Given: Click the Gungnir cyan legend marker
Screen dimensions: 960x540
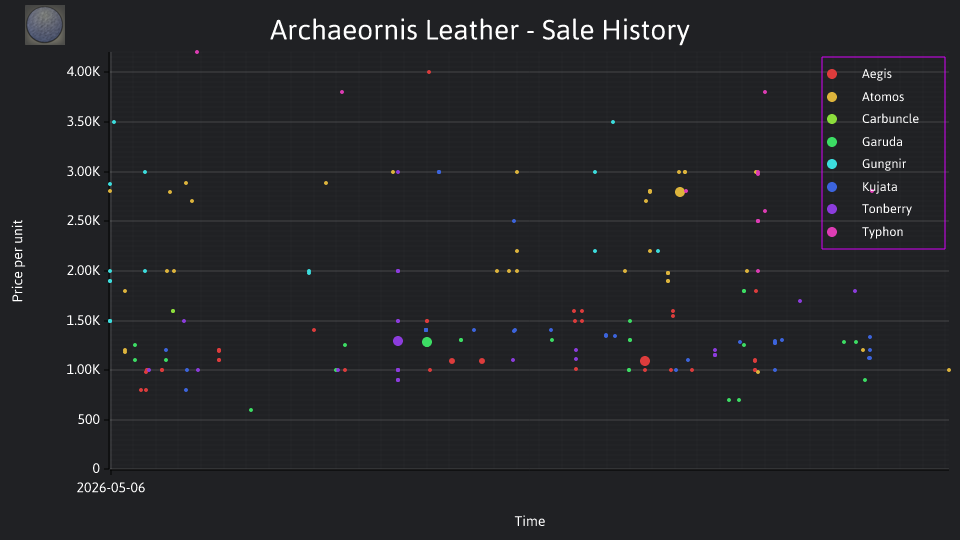Looking at the screenshot, I should (831, 164).
